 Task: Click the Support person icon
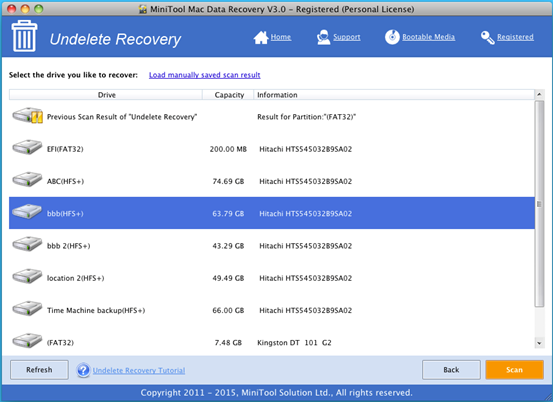(x=323, y=37)
